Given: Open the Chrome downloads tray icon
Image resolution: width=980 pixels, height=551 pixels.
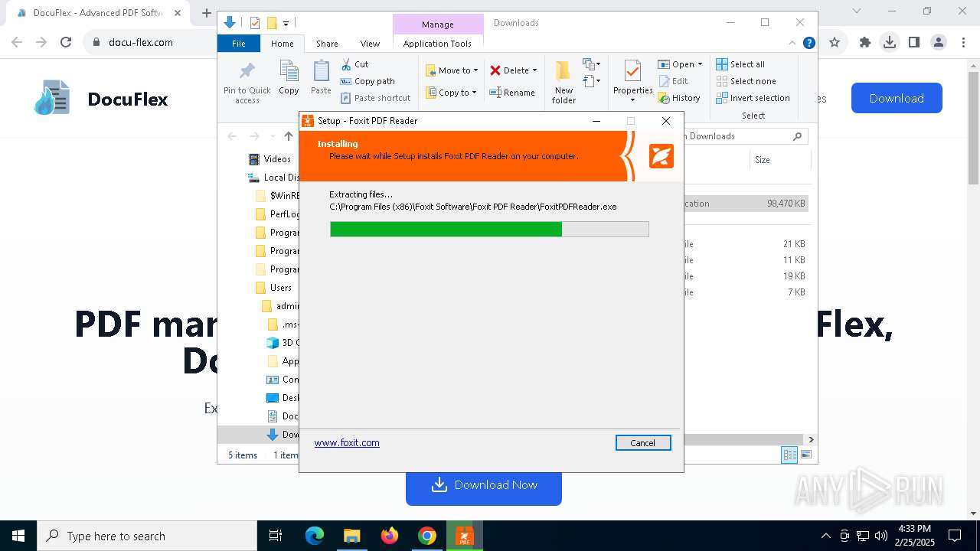Looking at the screenshot, I should pos(889,42).
